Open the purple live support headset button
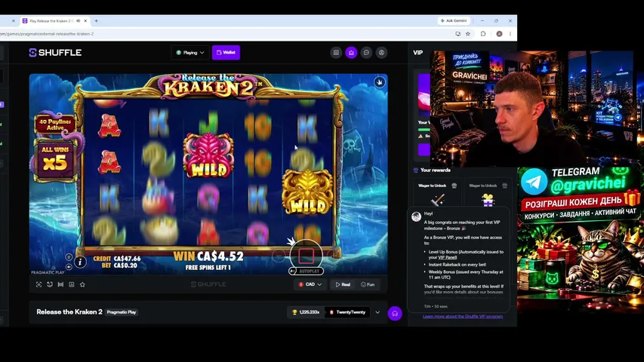Screen dimensions: 644x362 coord(395,314)
